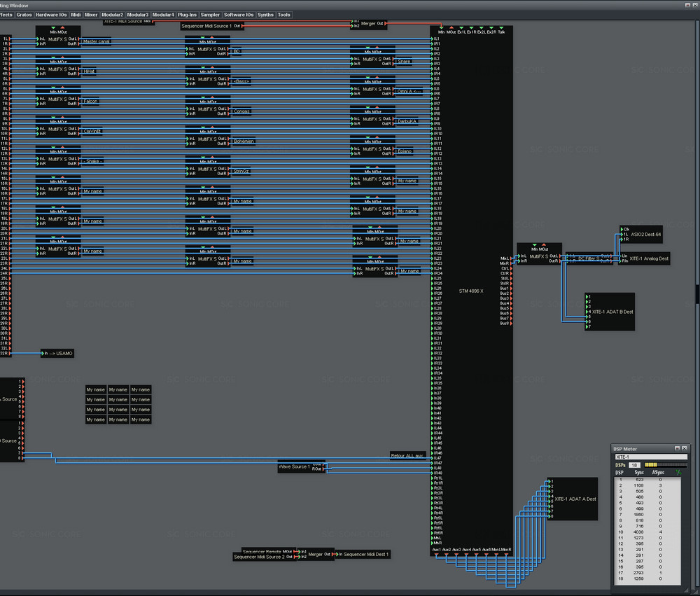Viewport: 700px width, 596px height.
Task: Click the Master canal label
Action: (97, 41)
